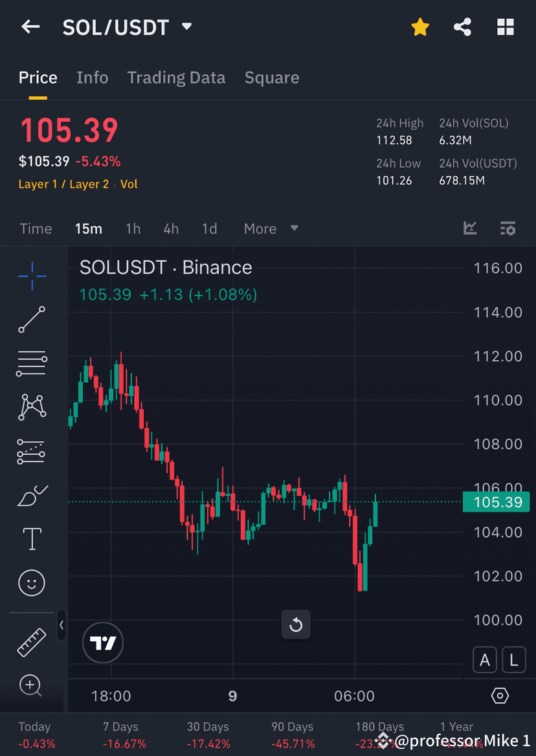Show volume by clicking Vol link
Image resolution: width=536 pixels, height=756 pixels.
point(129,184)
